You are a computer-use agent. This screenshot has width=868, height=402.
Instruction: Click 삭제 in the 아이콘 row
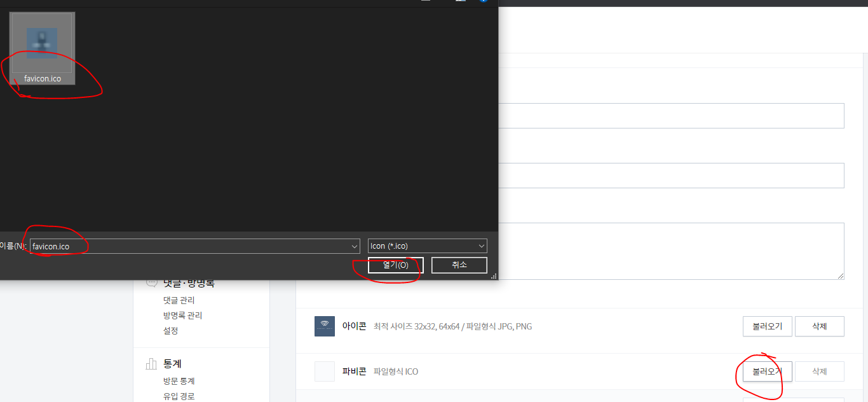tap(820, 326)
